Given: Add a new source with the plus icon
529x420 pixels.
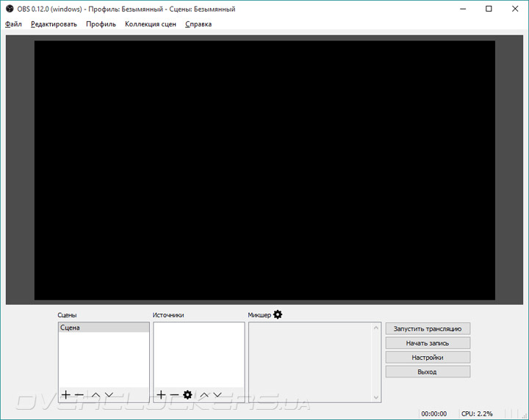Looking at the screenshot, I should (x=161, y=394).
